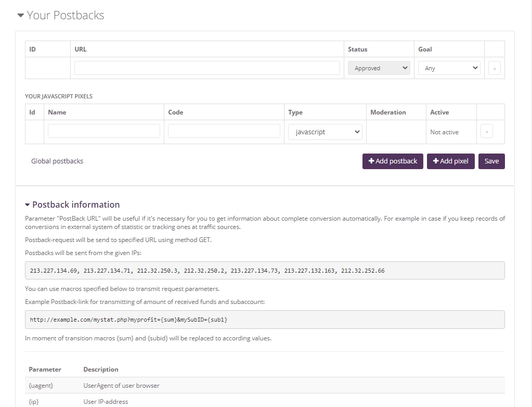Open the Type dropdown set to javascript
532x407 pixels.
(325, 132)
